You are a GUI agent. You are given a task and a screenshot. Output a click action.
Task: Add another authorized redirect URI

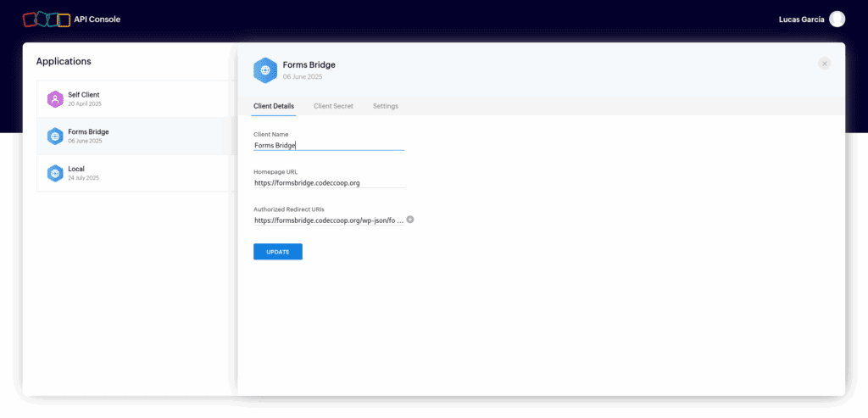(x=410, y=220)
